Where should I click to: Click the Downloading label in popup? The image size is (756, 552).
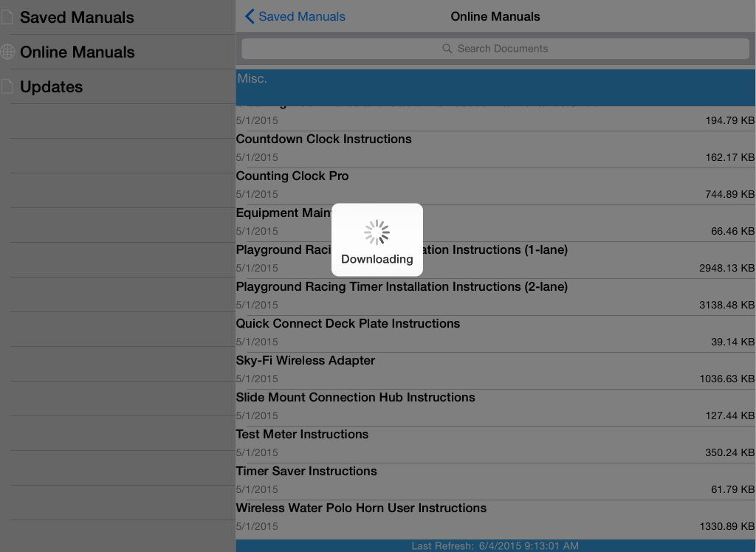(377, 259)
